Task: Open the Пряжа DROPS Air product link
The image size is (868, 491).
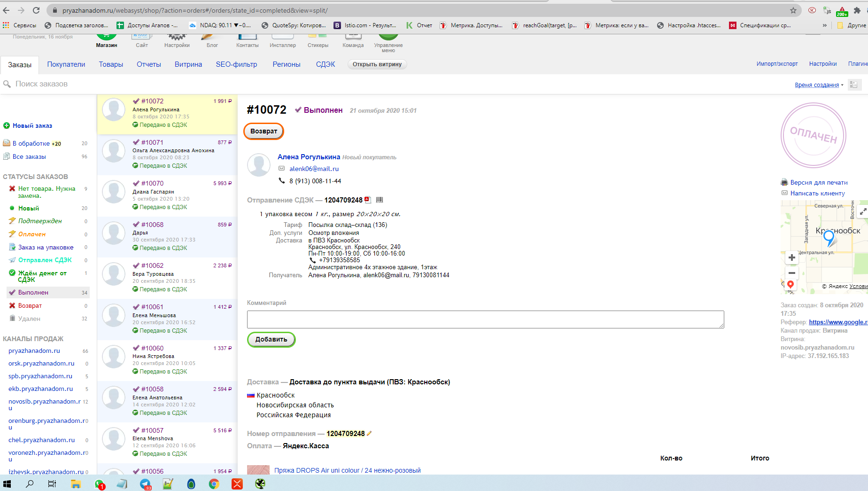Action: click(348, 470)
